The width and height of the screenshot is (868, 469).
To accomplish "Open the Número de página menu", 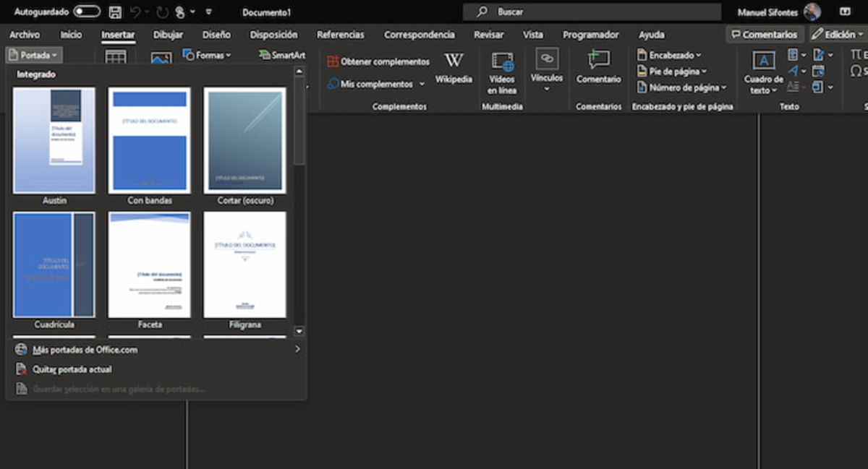I will [680, 87].
